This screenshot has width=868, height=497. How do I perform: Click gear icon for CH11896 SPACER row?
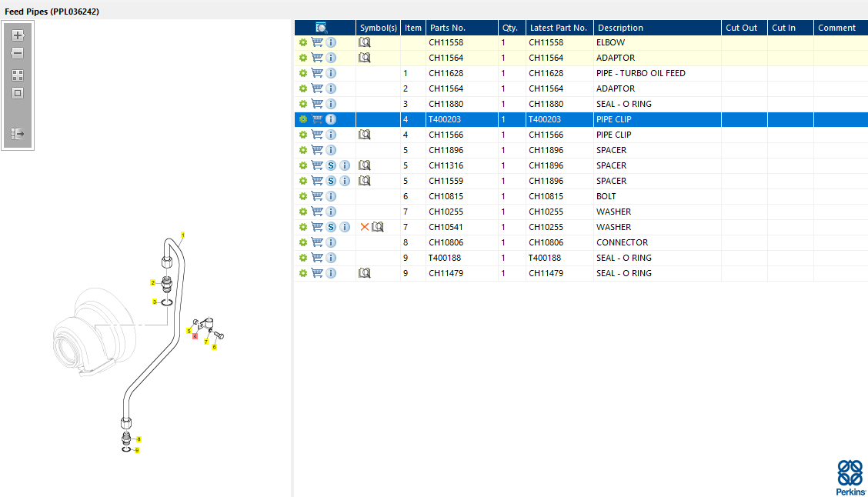click(303, 150)
